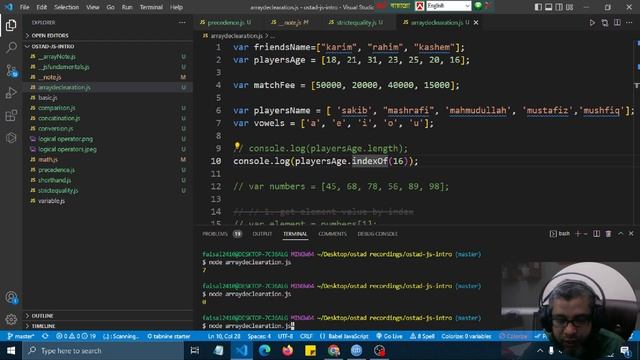Image resolution: width=640 pixels, height=360 pixels.
Task: Open the Accounts icon in activity bar
Action: point(11,297)
